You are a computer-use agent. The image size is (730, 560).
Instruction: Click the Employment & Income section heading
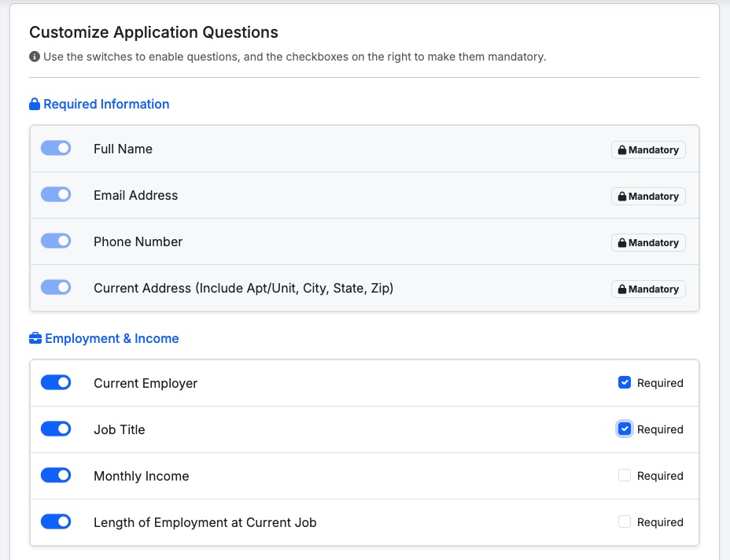pyautogui.click(x=112, y=339)
